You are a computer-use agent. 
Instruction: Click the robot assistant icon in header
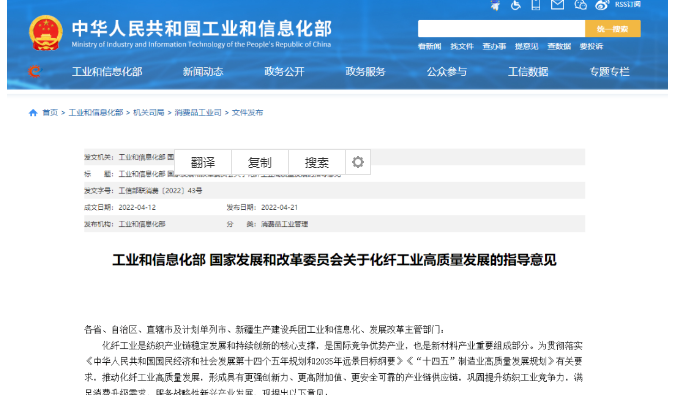pos(495,5)
